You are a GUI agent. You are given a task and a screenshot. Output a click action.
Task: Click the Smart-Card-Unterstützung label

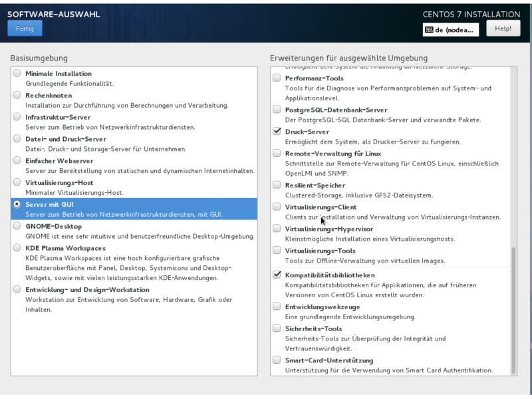click(x=329, y=360)
